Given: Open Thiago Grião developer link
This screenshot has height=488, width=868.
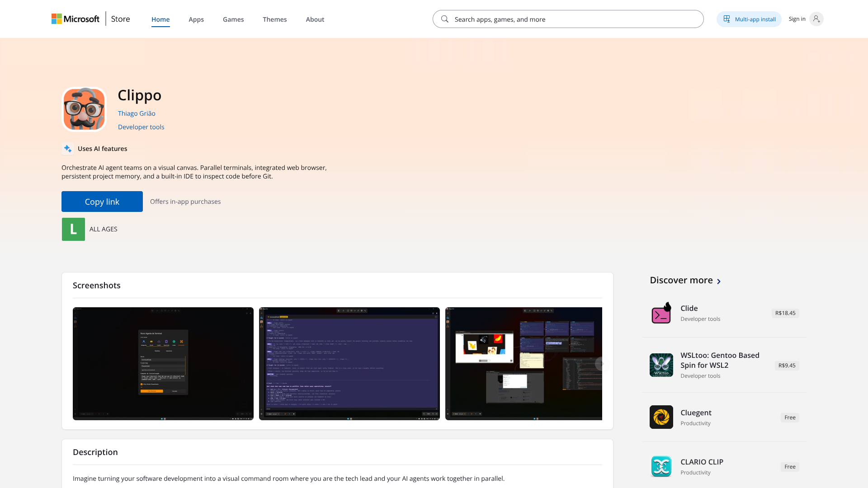Looking at the screenshot, I should pyautogui.click(x=137, y=113).
